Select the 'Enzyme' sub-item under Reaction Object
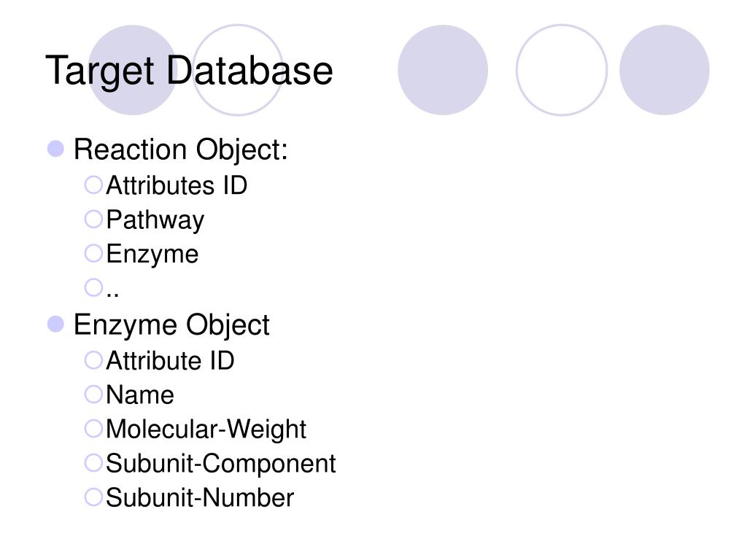The image size is (747, 560). [152, 254]
